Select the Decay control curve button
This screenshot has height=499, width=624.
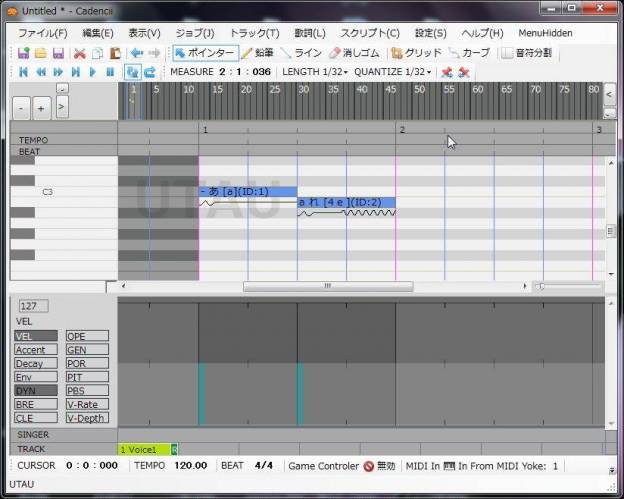36,363
